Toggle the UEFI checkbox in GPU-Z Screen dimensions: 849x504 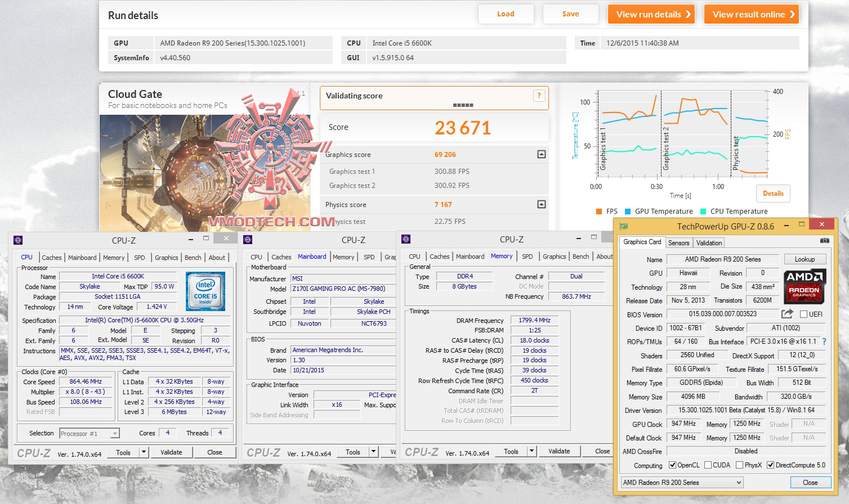(x=803, y=314)
